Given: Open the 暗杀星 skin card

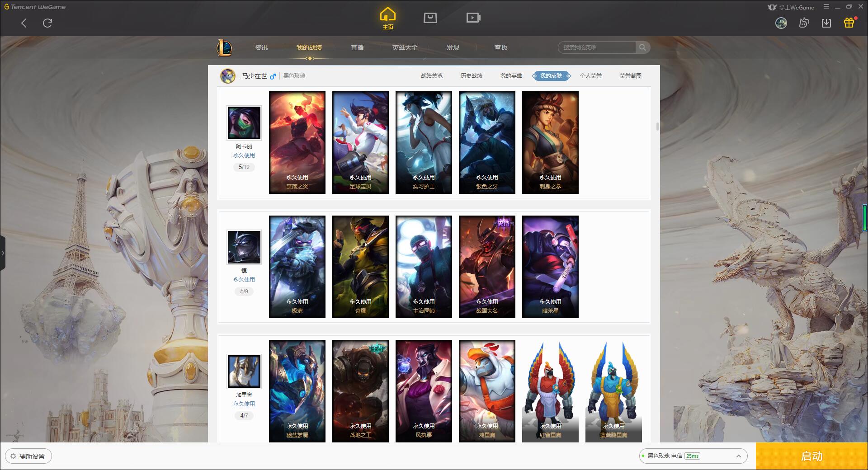Looking at the screenshot, I should pos(550,267).
